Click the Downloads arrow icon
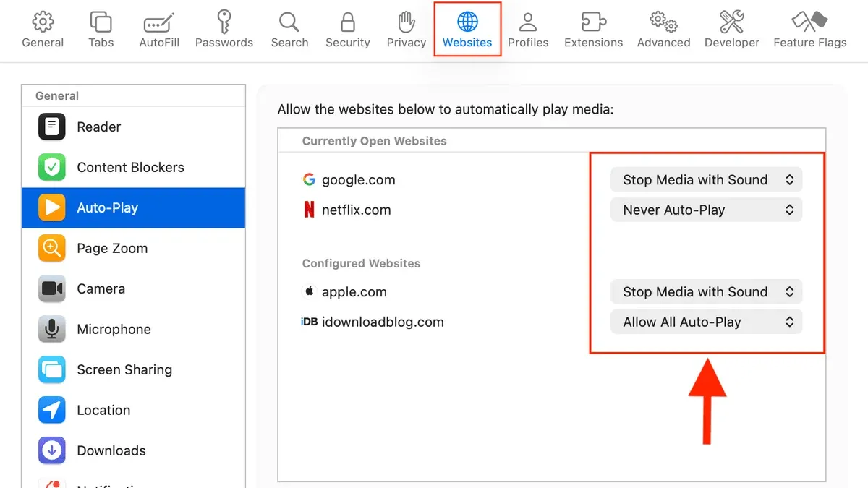This screenshot has height=488, width=868. (x=52, y=450)
